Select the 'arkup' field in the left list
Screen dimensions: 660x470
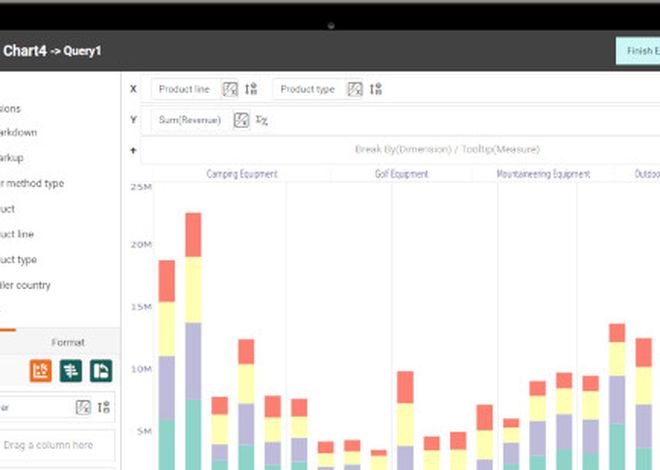(x=12, y=158)
